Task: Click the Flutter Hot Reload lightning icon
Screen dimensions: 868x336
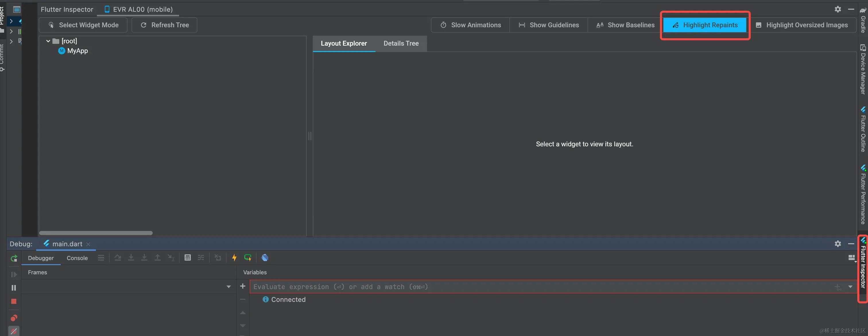Action: 234,258
